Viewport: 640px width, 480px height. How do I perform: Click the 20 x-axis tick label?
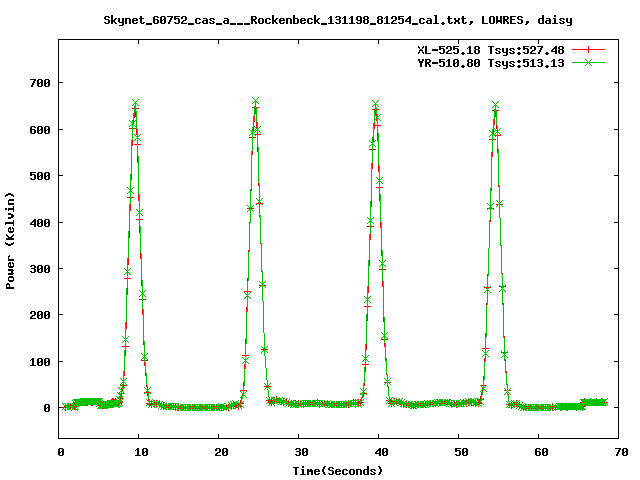click(221, 452)
